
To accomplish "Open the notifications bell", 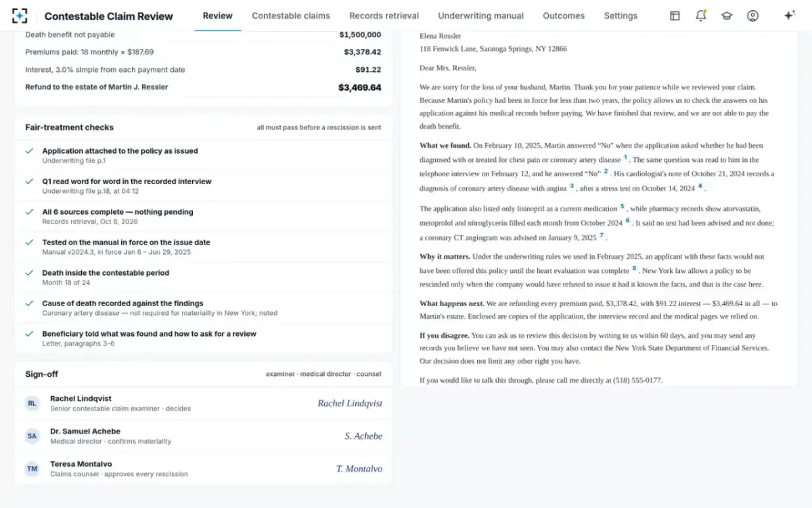I will (701, 16).
